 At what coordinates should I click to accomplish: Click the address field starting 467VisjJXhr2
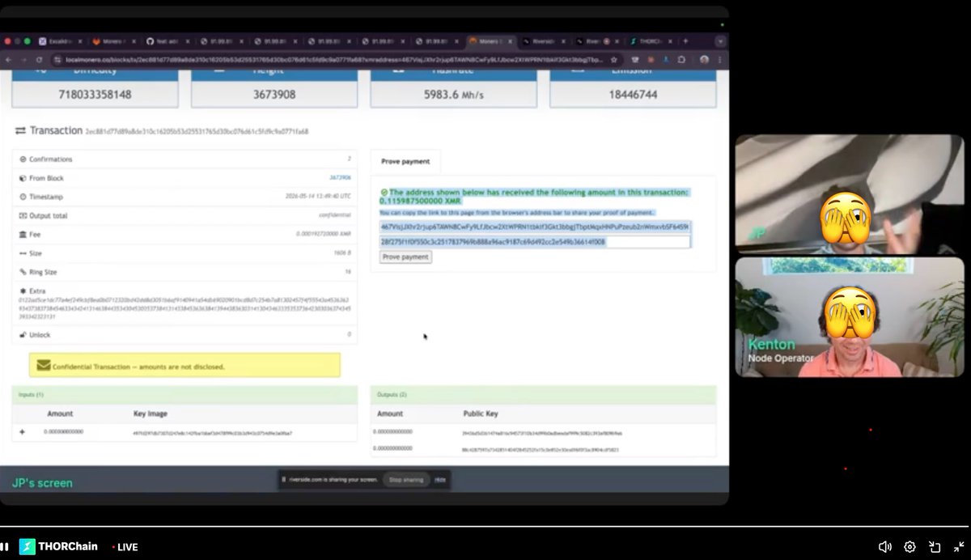(x=534, y=227)
